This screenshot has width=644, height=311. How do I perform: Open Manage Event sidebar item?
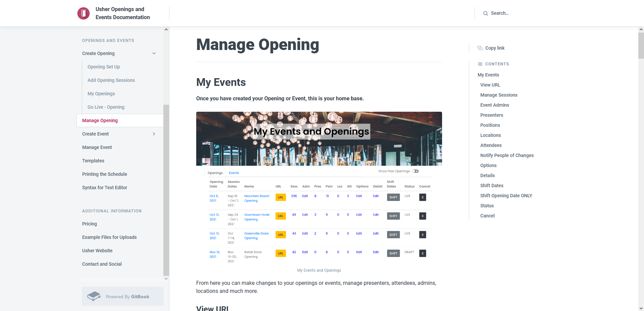(97, 147)
